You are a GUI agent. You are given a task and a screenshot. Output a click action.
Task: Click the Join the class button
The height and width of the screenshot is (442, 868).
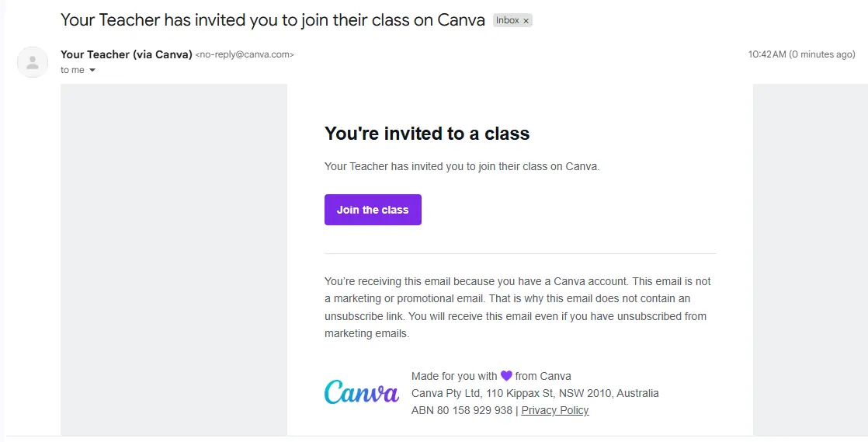point(373,210)
